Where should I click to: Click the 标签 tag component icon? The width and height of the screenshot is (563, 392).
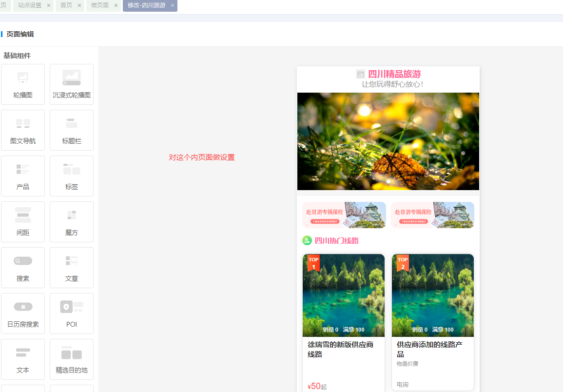click(x=72, y=176)
